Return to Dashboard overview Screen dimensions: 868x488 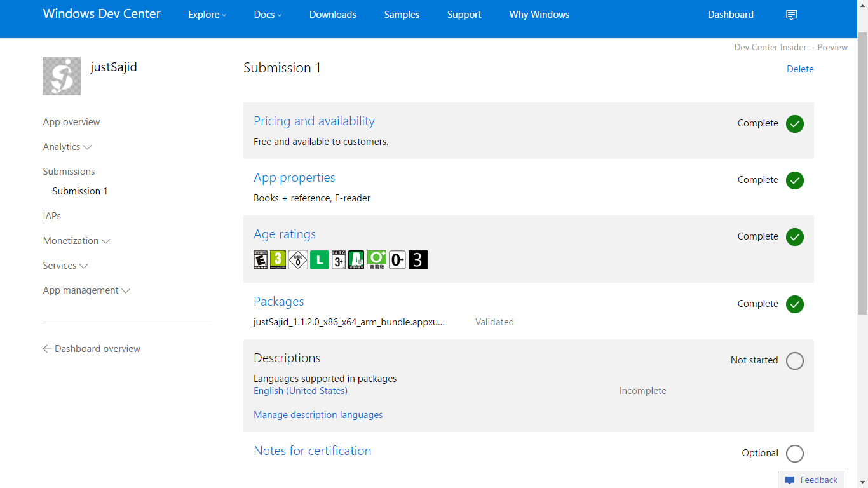[x=97, y=349]
